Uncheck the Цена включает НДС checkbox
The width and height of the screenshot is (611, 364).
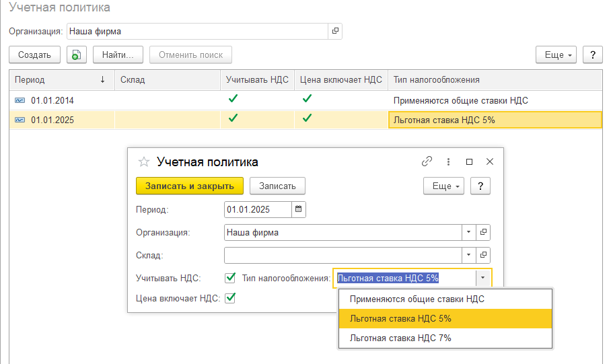[230, 298]
